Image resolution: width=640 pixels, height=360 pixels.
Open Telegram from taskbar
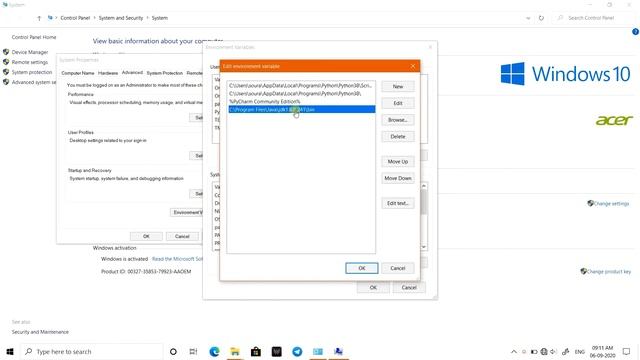coord(297,351)
